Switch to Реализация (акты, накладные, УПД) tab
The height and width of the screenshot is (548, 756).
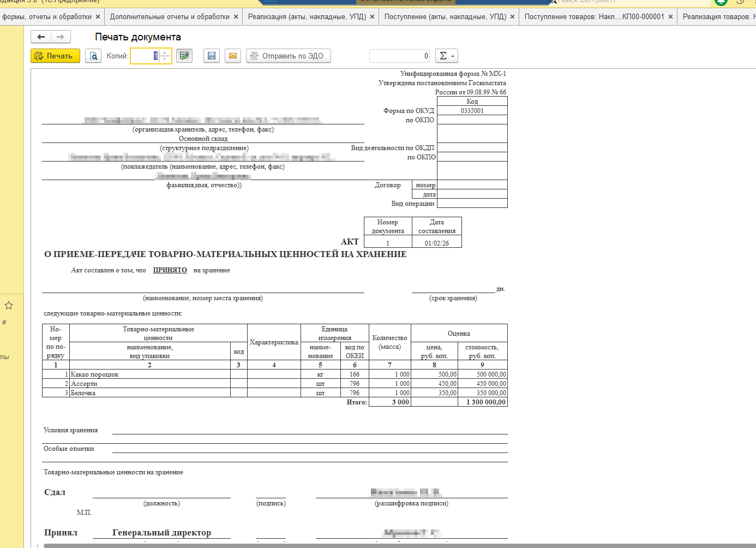click(307, 17)
